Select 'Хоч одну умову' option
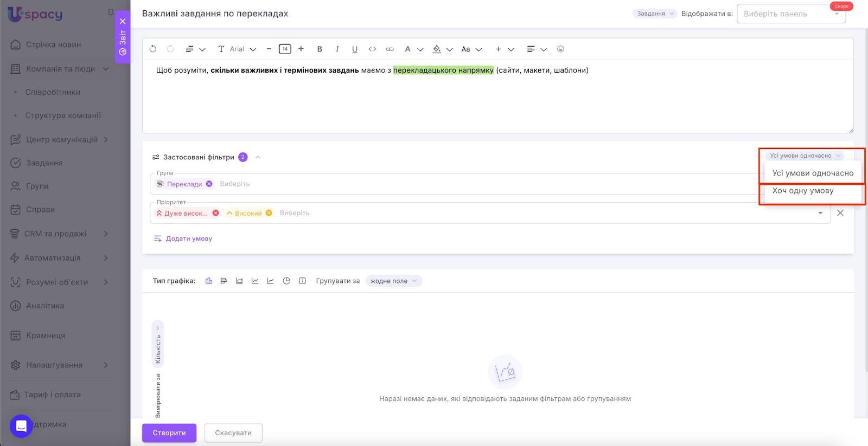The height and width of the screenshot is (446, 868). pos(803,191)
